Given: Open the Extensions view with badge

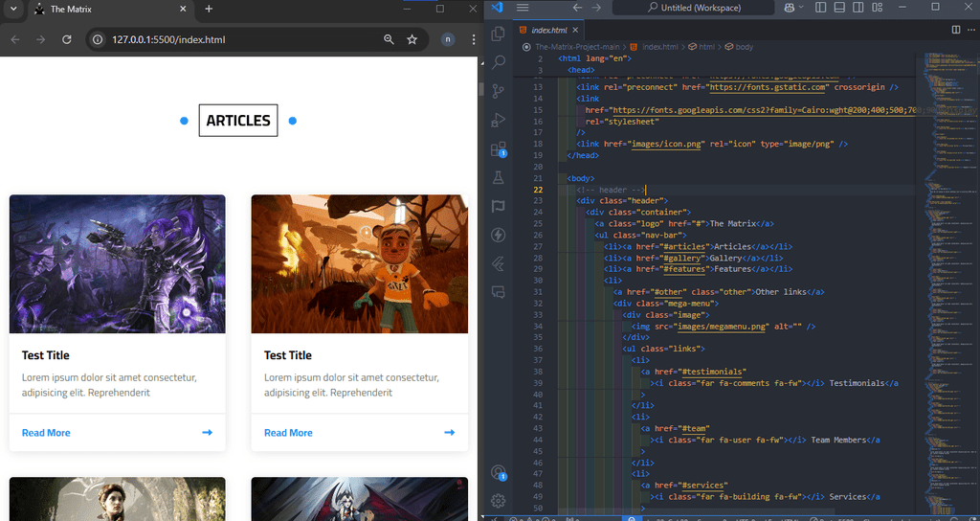Looking at the screenshot, I should (498, 148).
